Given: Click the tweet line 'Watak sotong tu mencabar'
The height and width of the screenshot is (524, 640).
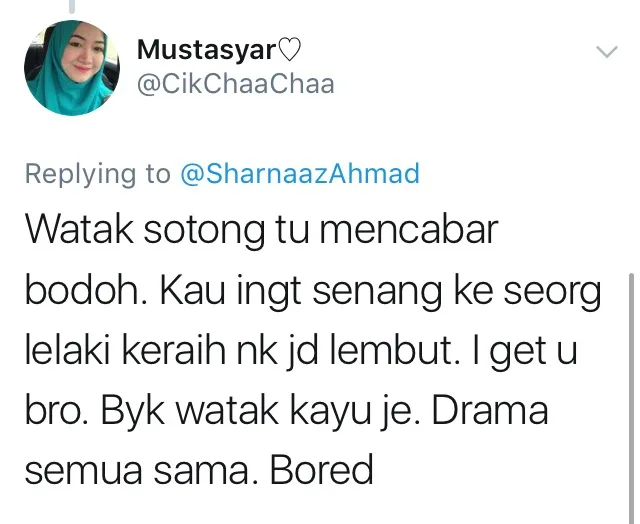Looking at the screenshot, I should [x=262, y=231].
